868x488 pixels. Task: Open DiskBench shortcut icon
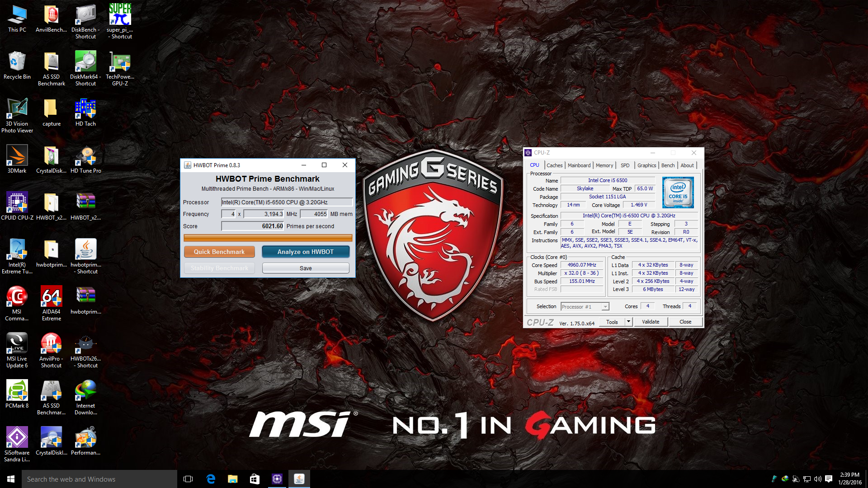tap(85, 22)
